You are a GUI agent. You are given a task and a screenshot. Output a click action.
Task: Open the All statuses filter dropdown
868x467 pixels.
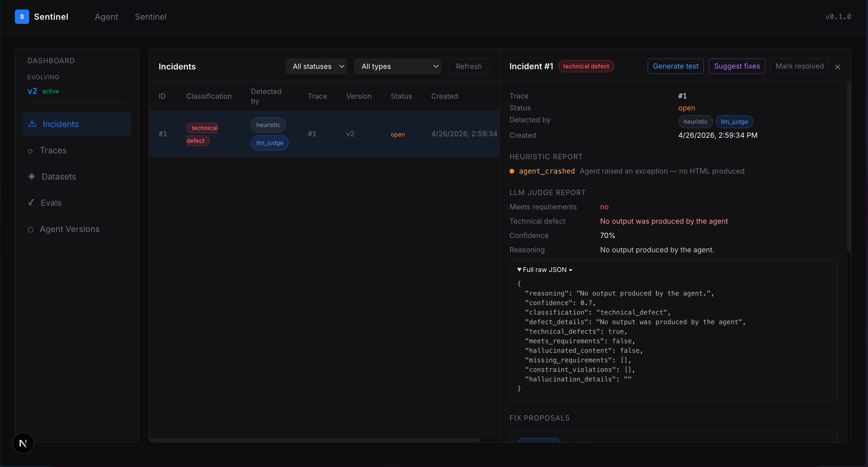[316, 67]
